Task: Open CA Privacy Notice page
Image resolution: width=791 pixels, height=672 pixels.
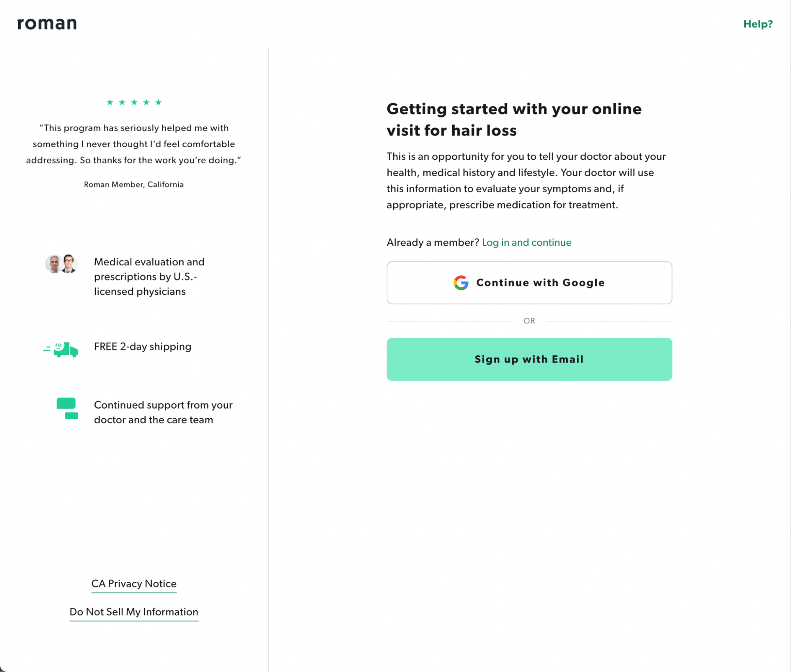Action: pos(133,584)
